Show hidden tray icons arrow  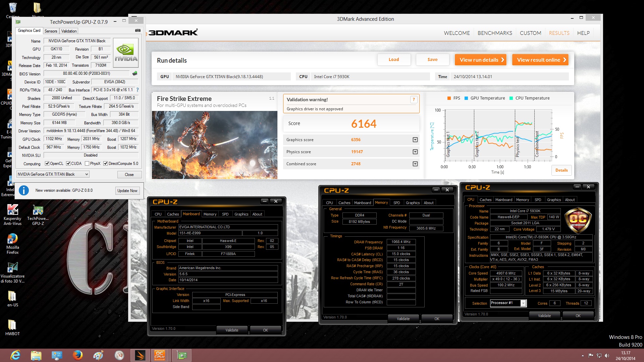coord(583,356)
